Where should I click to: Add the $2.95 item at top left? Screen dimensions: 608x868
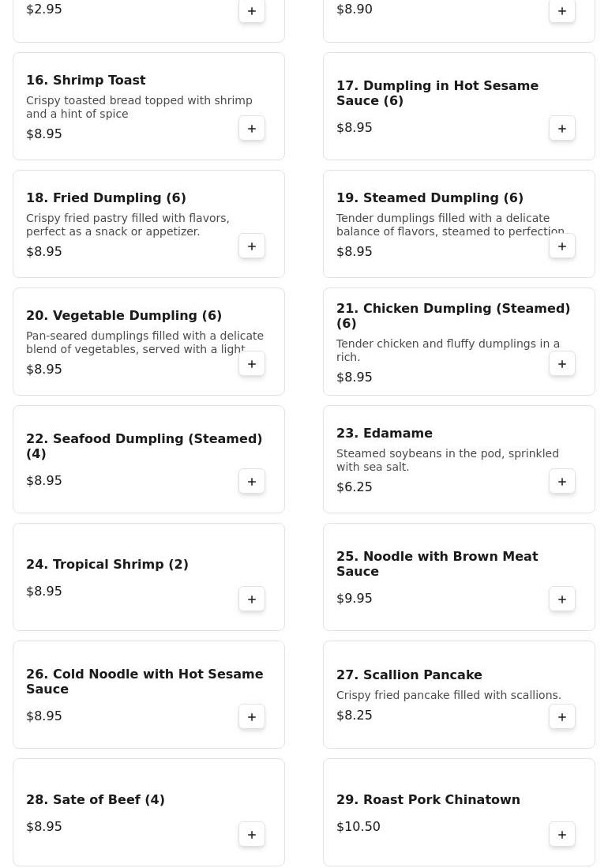[252, 11]
